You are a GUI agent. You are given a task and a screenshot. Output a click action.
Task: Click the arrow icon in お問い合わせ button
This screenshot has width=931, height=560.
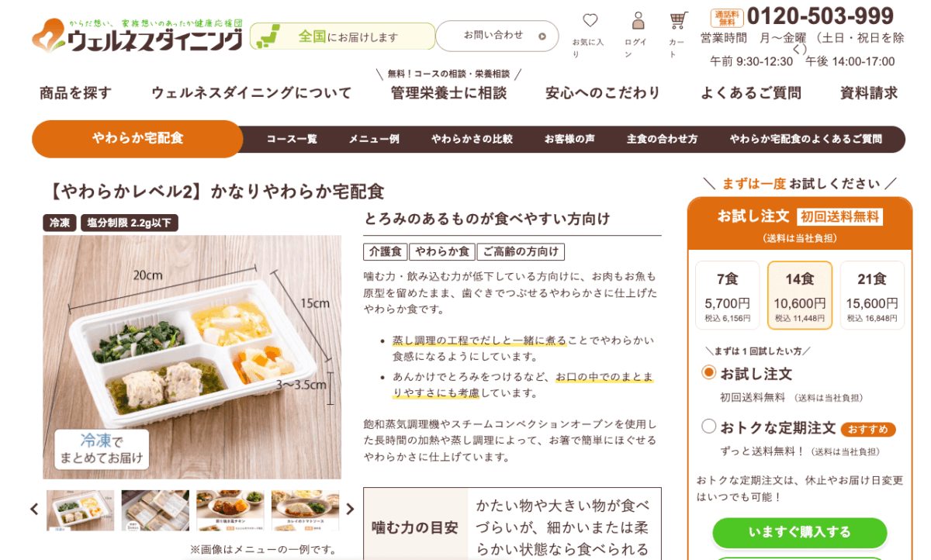tap(542, 36)
